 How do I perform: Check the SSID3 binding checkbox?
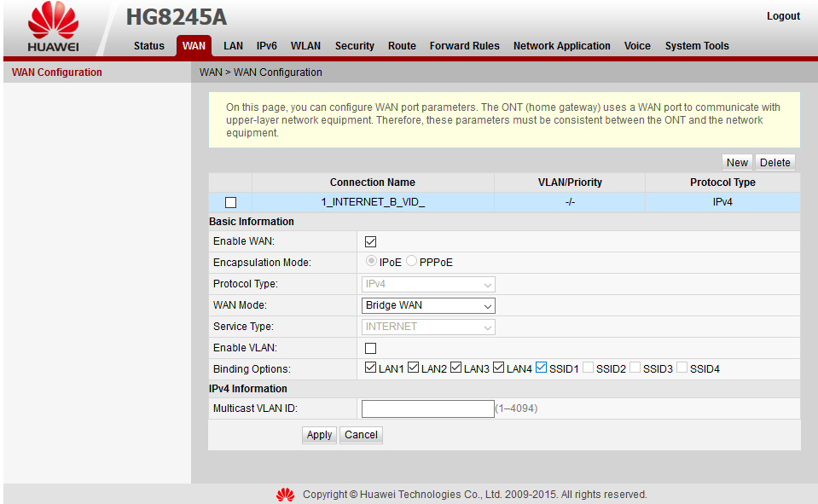(x=635, y=368)
